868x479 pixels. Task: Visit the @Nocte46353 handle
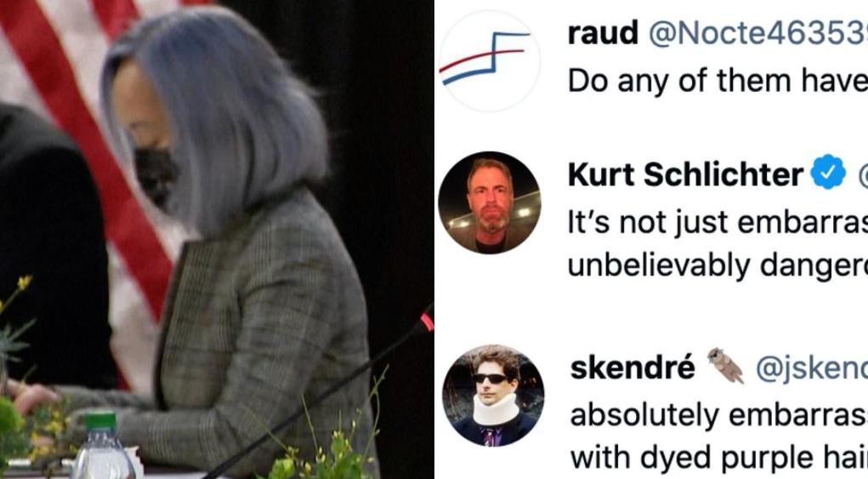(x=757, y=33)
